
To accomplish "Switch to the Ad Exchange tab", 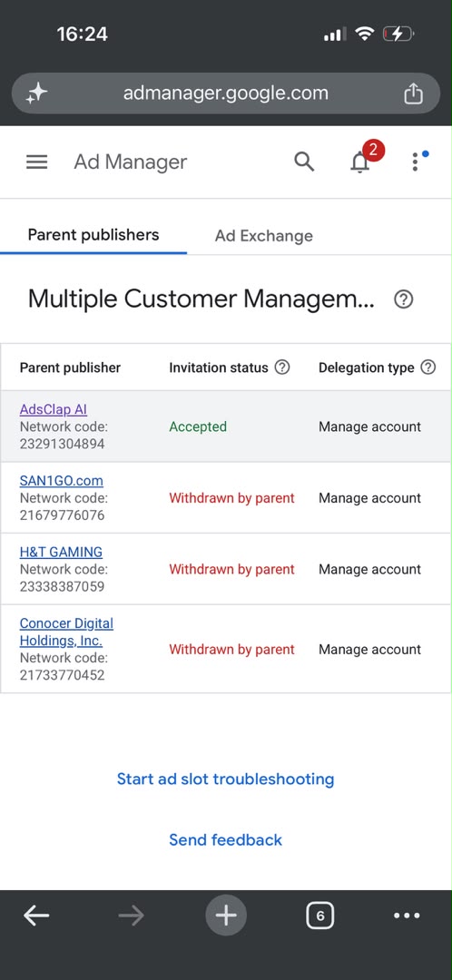I will [264, 236].
